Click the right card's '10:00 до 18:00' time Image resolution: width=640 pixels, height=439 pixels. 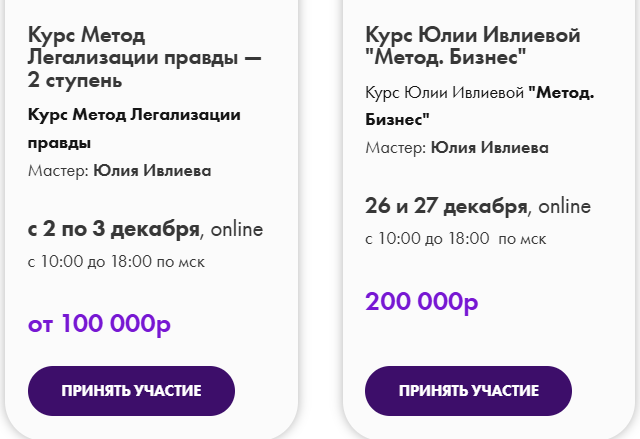tap(433, 240)
